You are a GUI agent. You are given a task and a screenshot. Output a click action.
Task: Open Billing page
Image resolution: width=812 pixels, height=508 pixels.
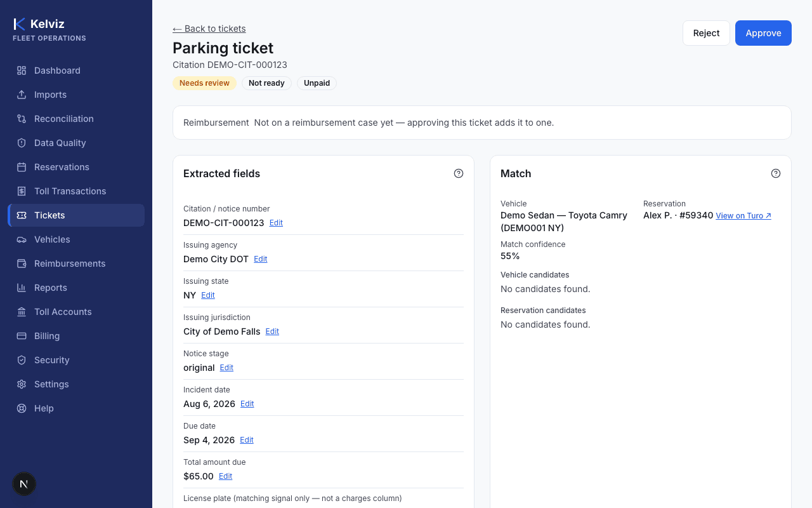76,336
